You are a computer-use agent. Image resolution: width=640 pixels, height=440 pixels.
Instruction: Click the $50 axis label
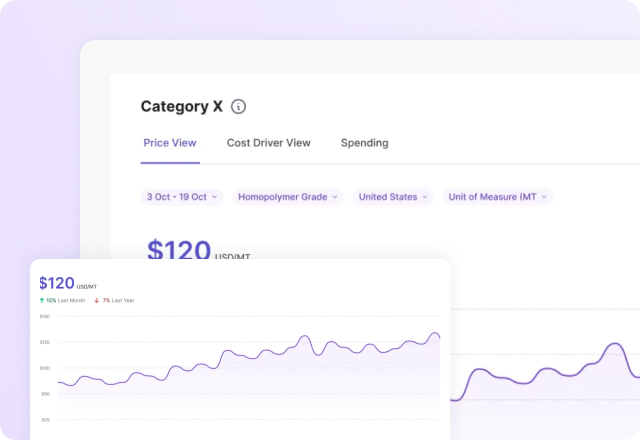46,394
